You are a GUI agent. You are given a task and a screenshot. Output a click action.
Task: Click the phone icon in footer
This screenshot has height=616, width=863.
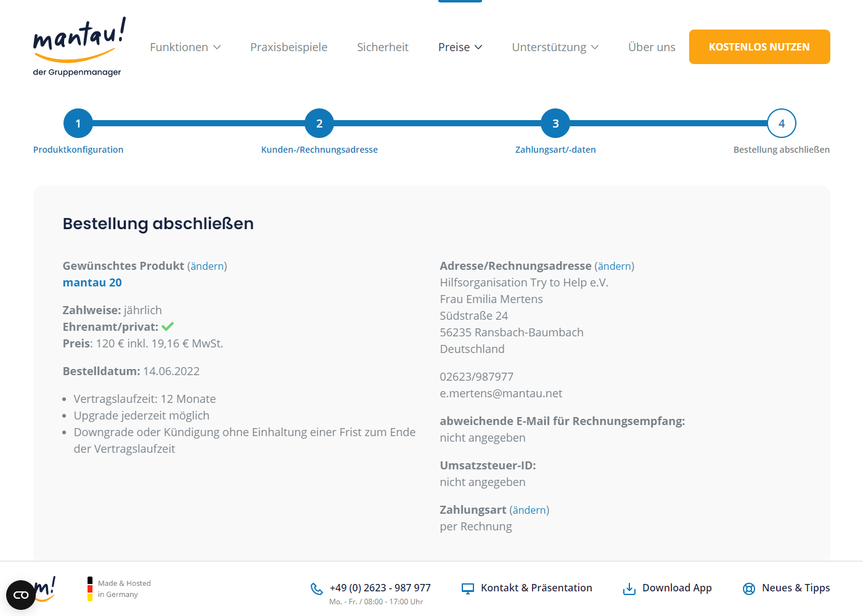pyautogui.click(x=317, y=589)
